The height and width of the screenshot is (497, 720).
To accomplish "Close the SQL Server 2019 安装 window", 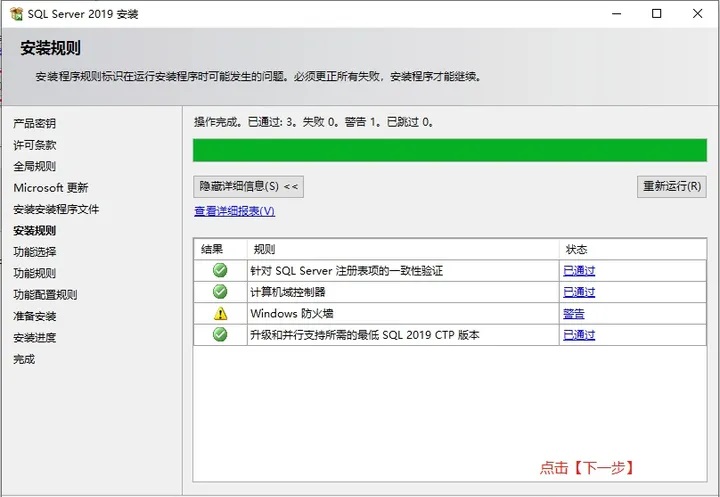I will click(698, 14).
